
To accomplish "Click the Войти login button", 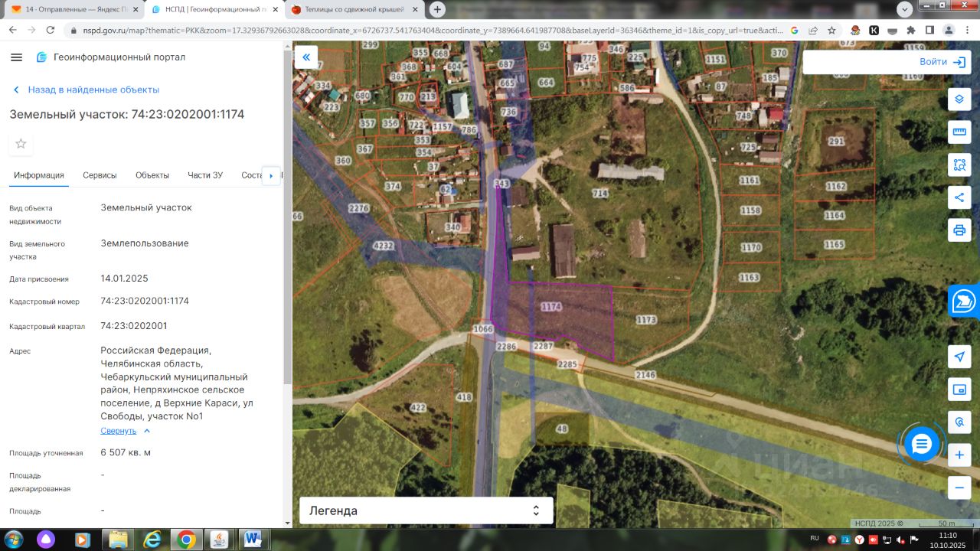I will [942, 62].
